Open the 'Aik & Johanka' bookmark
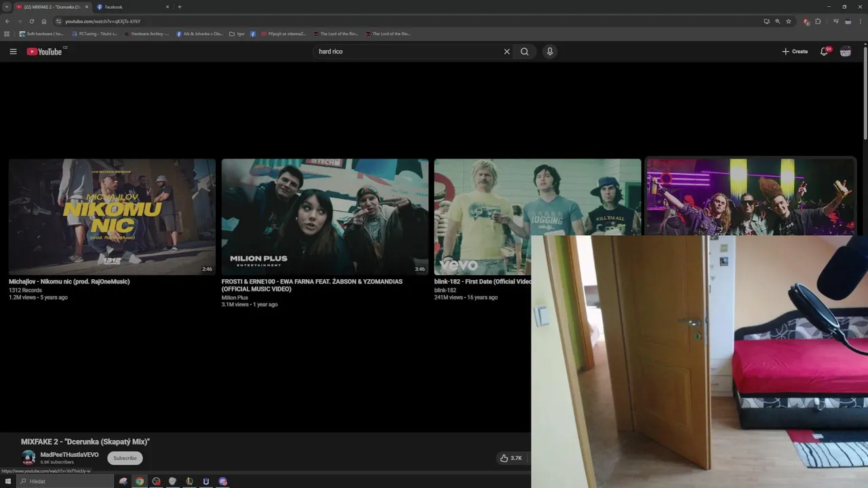 [199, 33]
